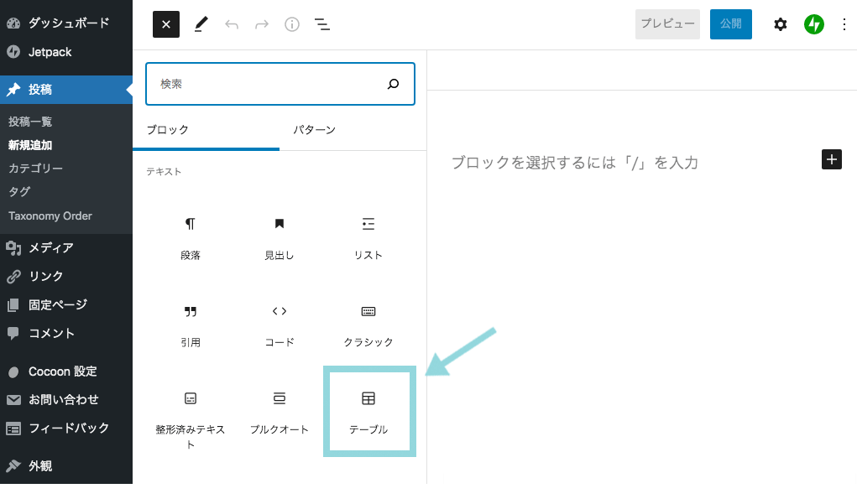Open the document info details icon
Screen dimensions: 857x504
(292, 24)
